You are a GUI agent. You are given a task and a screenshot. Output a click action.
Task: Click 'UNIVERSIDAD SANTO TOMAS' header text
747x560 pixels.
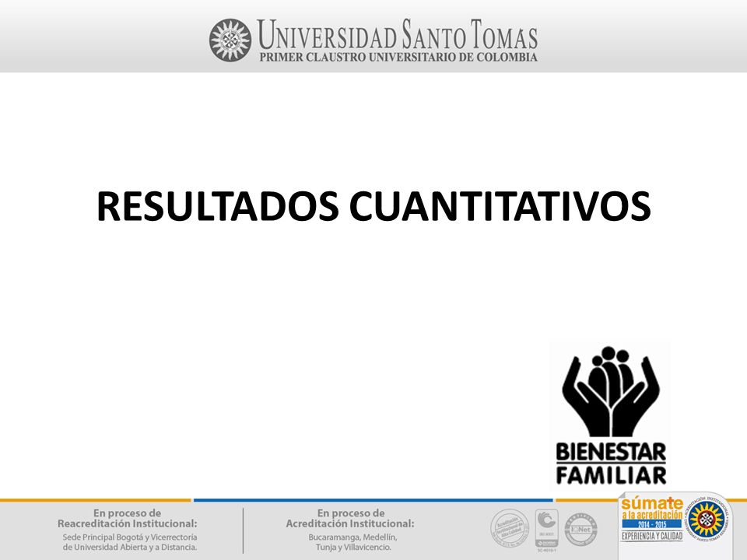tap(398, 34)
